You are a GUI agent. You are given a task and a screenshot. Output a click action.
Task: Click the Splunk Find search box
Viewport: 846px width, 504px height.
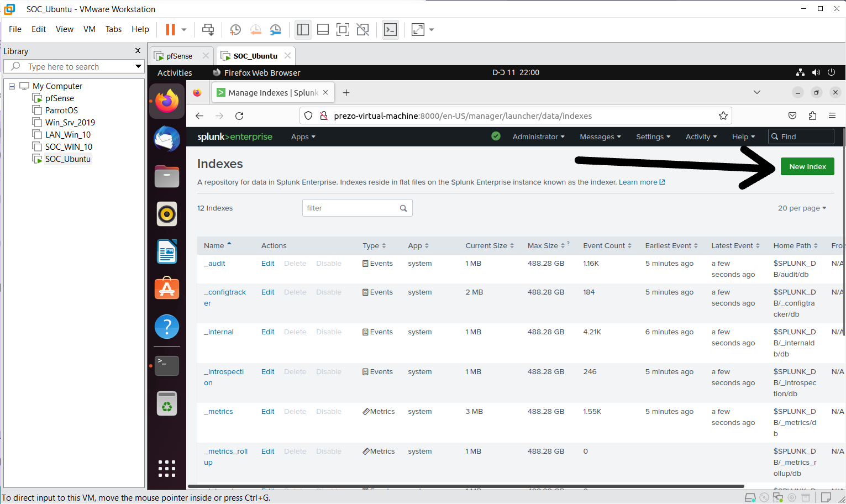click(x=801, y=136)
